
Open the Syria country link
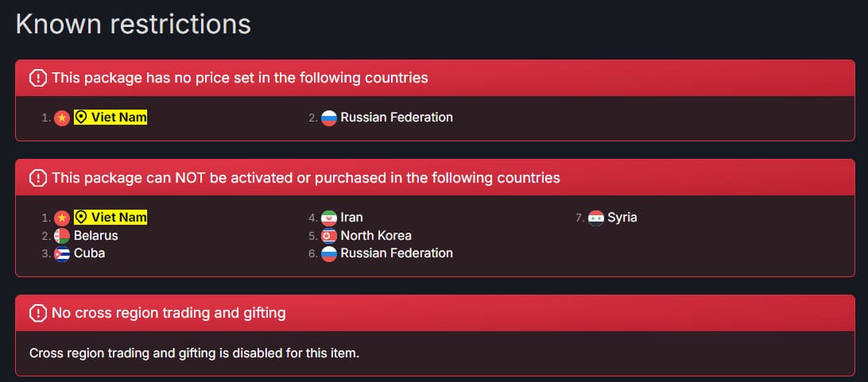[622, 218]
